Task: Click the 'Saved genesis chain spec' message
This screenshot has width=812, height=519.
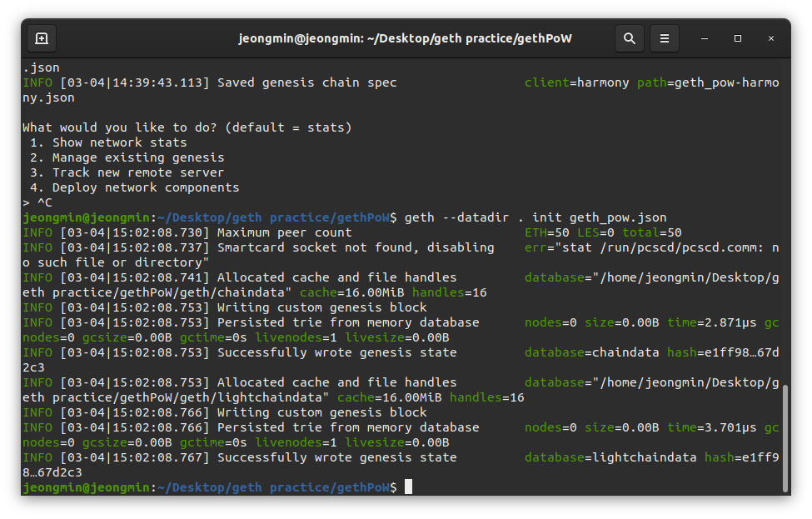Action: 307,82
